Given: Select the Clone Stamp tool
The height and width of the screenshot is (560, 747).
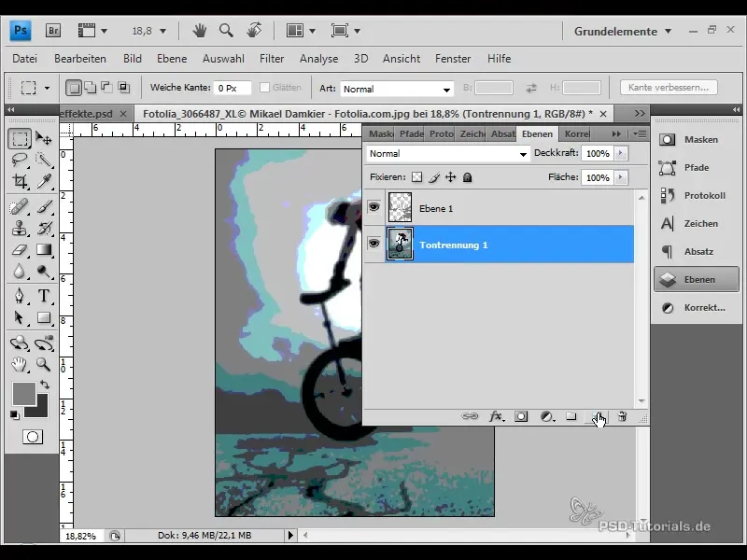Looking at the screenshot, I should (x=20, y=229).
